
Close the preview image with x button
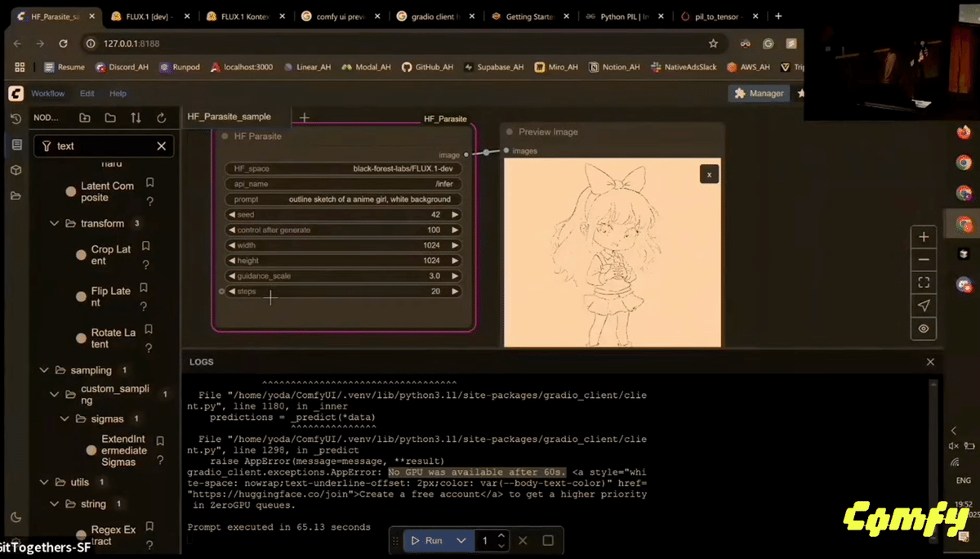coord(709,174)
